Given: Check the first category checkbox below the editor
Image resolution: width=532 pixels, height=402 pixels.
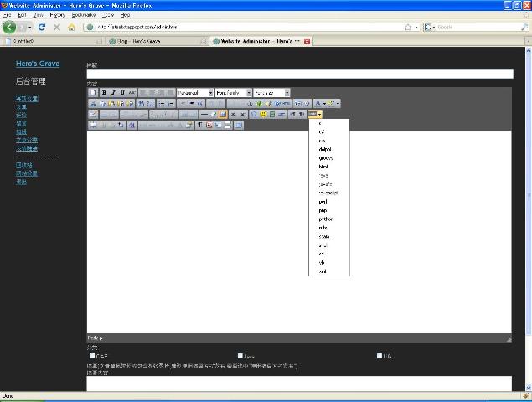Looking at the screenshot, I should click(92, 356).
